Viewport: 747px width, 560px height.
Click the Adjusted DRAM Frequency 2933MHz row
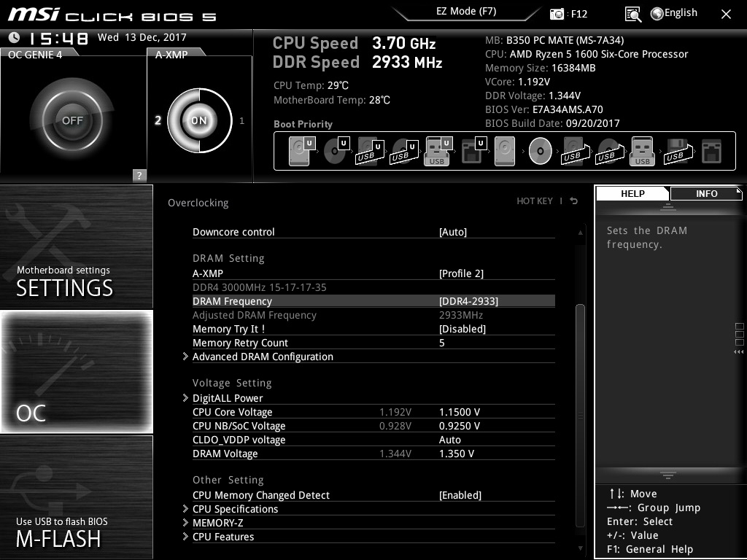[x=373, y=315]
